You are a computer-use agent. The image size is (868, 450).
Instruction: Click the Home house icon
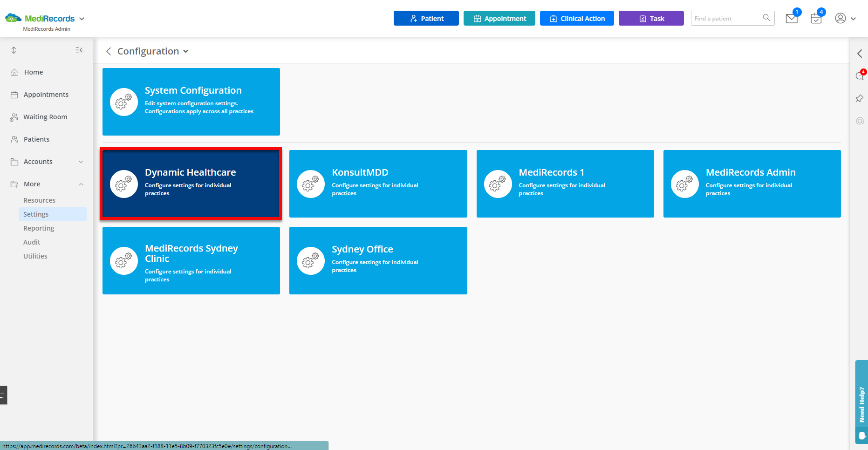[x=14, y=72]
